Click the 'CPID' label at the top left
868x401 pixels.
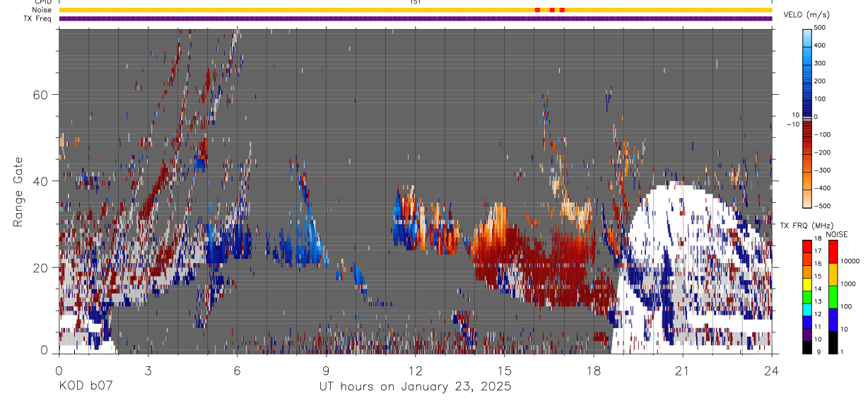tap(42, 2)
